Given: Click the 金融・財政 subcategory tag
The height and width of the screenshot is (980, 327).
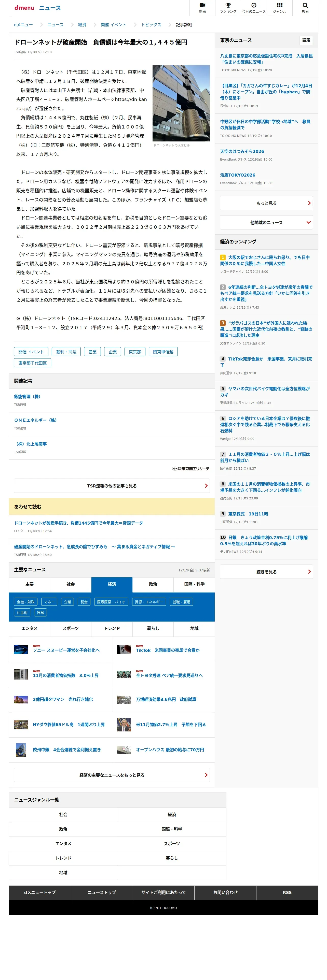Looking at the screenshot, I should pyautogui.click(x=25, y=602).
